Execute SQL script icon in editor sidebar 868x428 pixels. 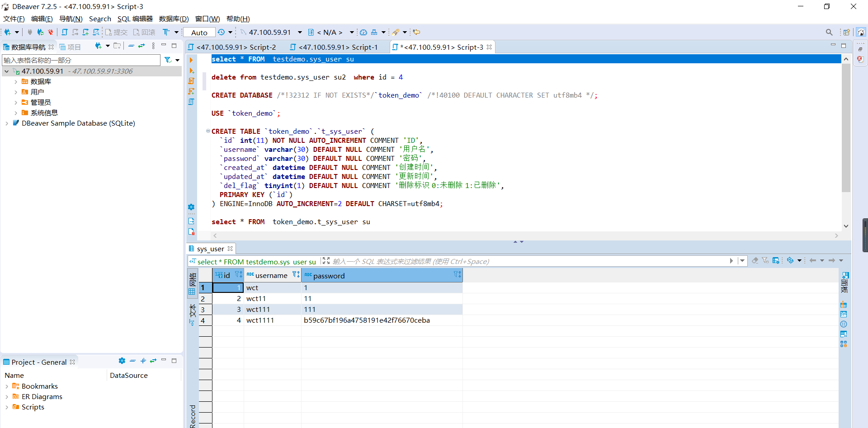191,81
